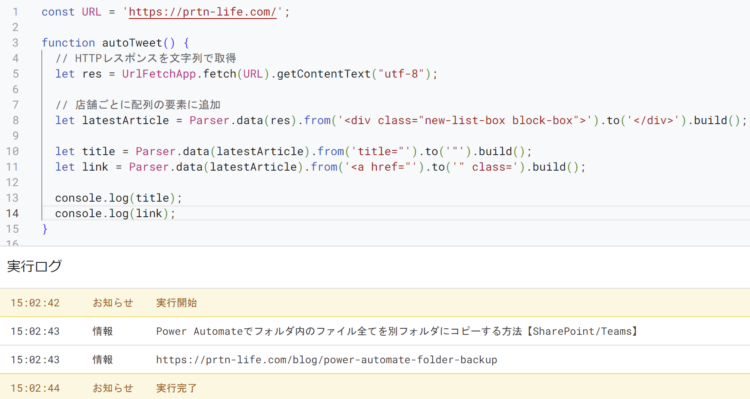Click the logged URL power-automate-folder-backup
This screenshot has height=399, width=750.
coord(327,360)
